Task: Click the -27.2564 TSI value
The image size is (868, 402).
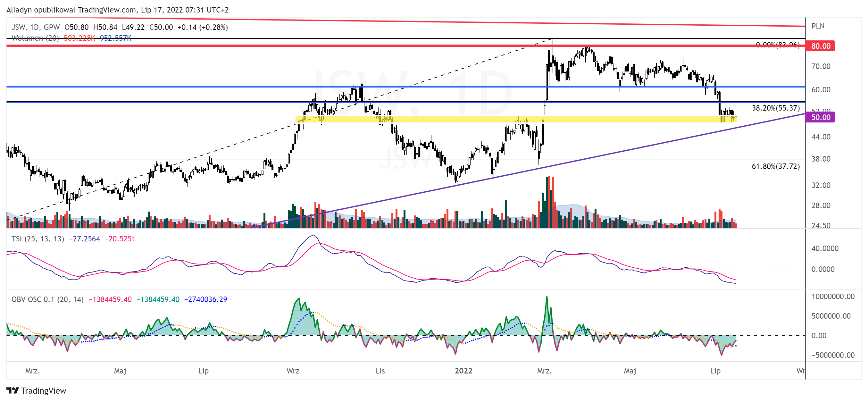Action: [84, 239]
